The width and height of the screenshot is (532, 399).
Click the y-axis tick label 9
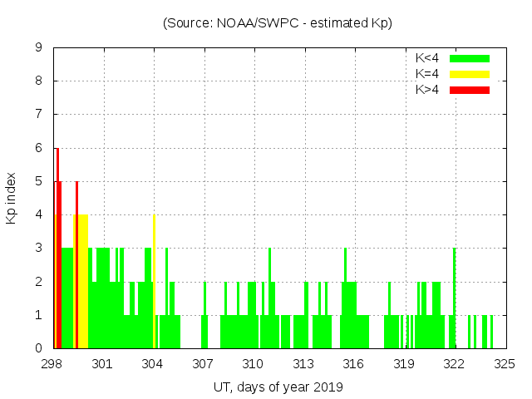pos(39,48)
